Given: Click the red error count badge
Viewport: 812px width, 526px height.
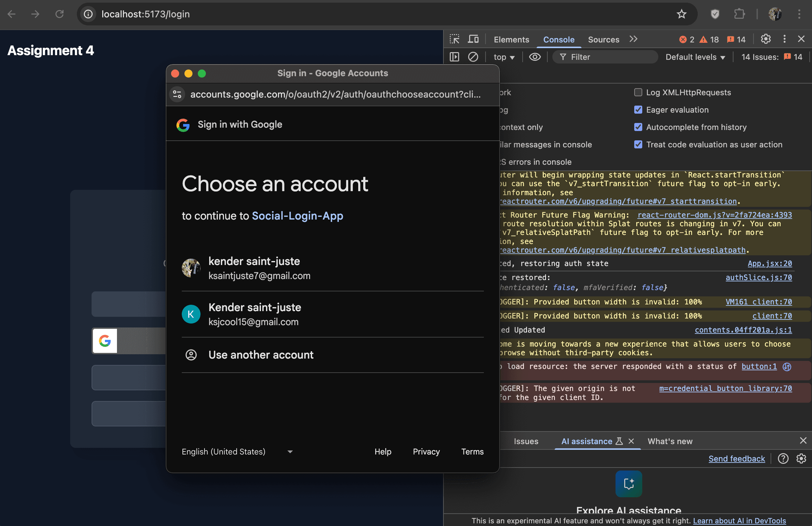Looking at the screenshot, I should point(686,39).
